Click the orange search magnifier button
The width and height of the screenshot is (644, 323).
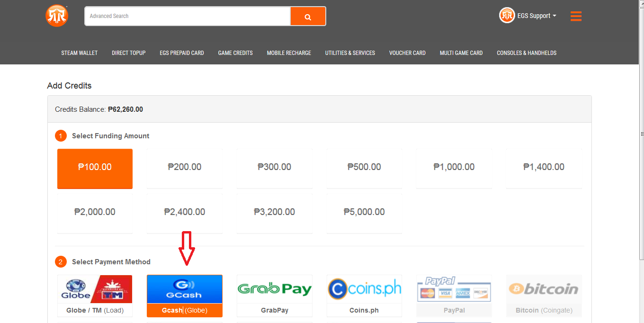click(x=308, y=17)
